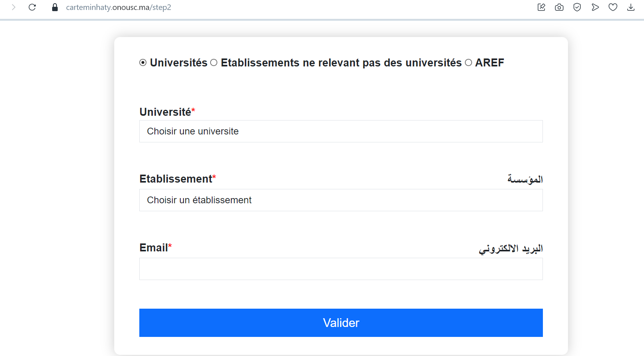Click the bold 'Université' field label

tap(165, 112)
